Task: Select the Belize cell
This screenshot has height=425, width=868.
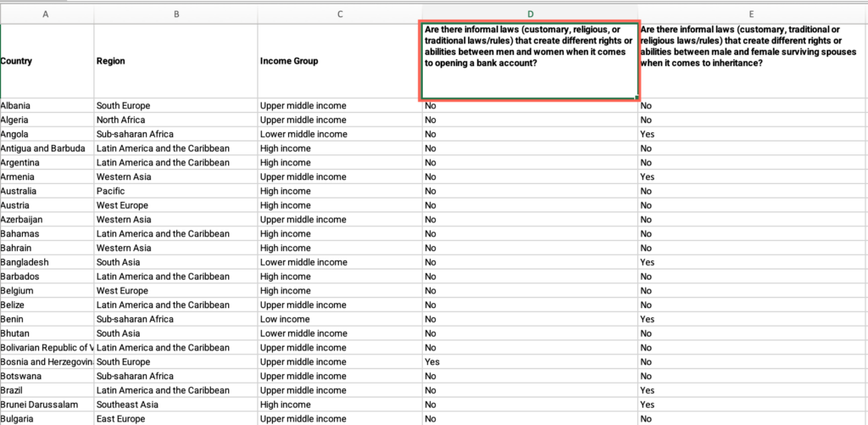Action: coord(47,305)
